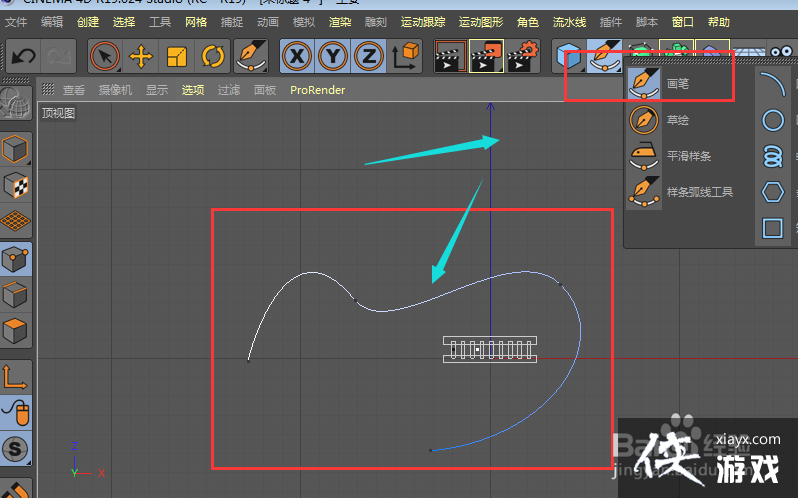Image resolution: width=798 pixels, height=498 pixels.
Task: Open viewport 选项 menu
Action: (193, 90)
